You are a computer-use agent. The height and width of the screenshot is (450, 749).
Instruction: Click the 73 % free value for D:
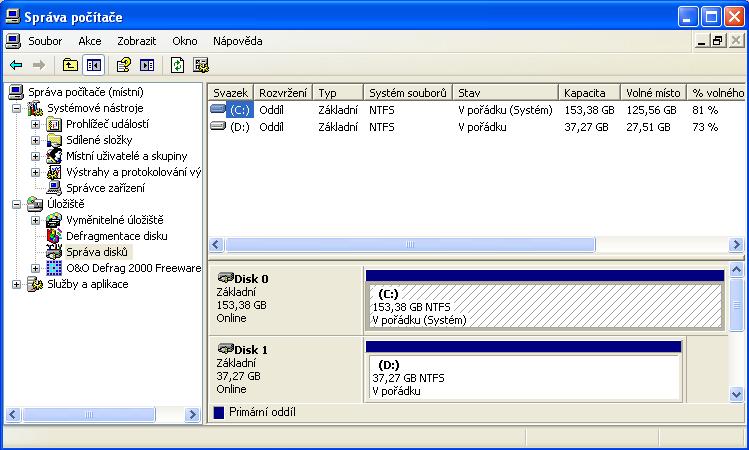(705, 127)
